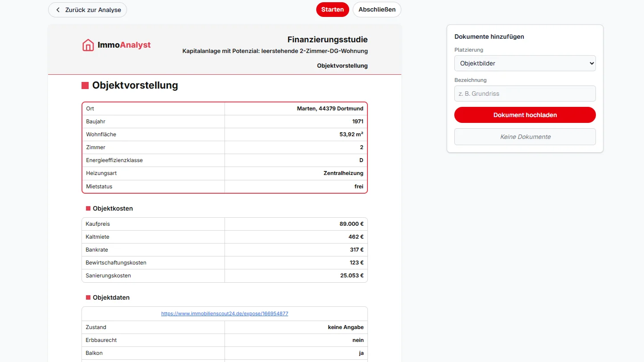This screenshot has height=362, width=644.
Task: Click the Zimmer value 2
Action: point(362,147)
